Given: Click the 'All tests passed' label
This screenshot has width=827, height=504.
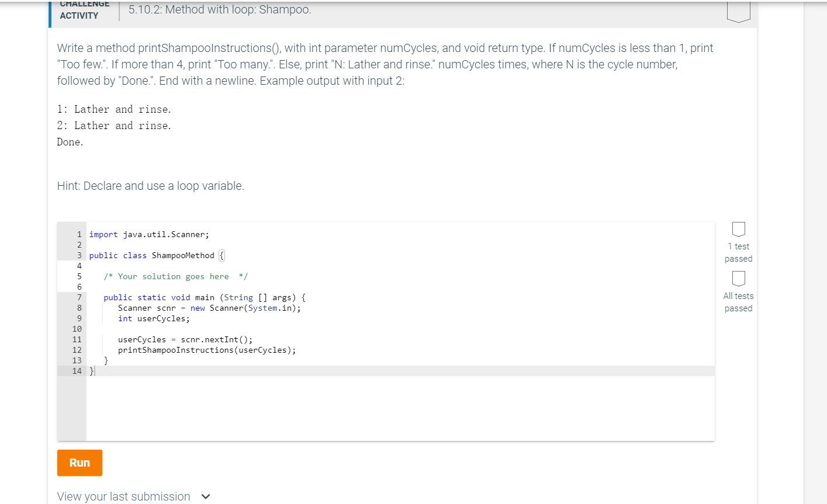Looking at the screenshot, I should 738,302.
